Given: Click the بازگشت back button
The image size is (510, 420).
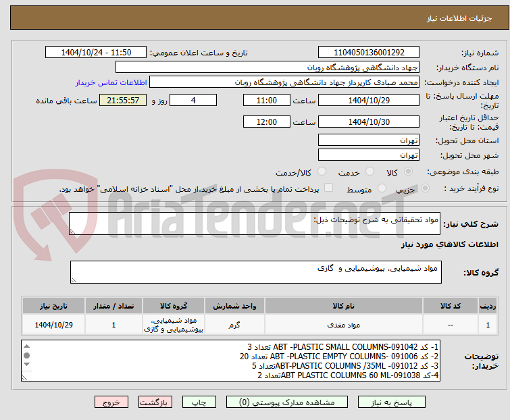Looking at the screenshot, I should coord(155,402).
